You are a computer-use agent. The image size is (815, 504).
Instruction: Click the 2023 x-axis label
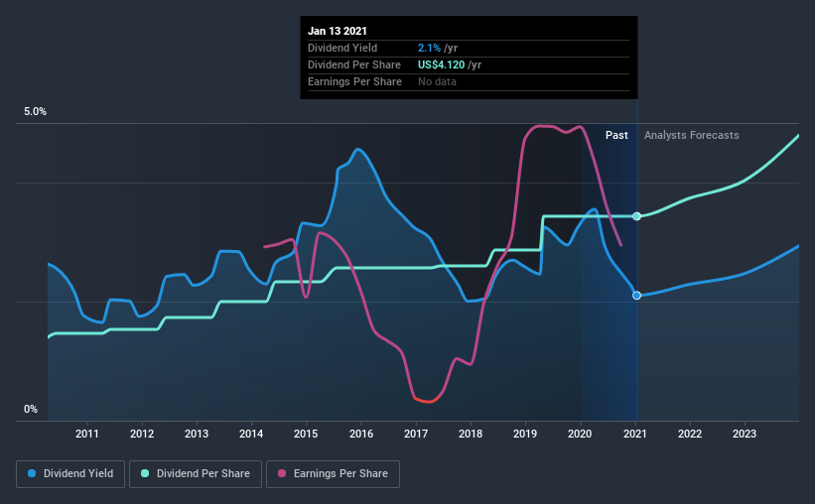pos(745,434)
